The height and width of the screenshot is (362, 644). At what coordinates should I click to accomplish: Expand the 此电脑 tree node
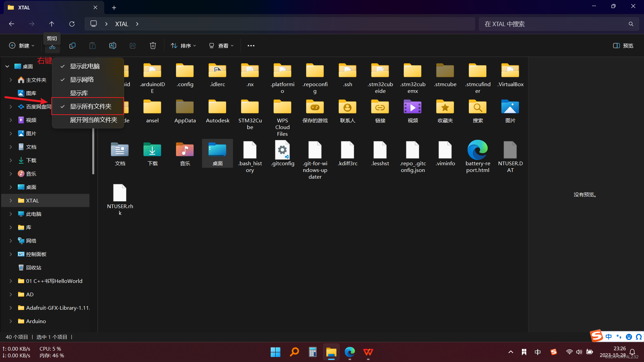click(x=11, y=214)
